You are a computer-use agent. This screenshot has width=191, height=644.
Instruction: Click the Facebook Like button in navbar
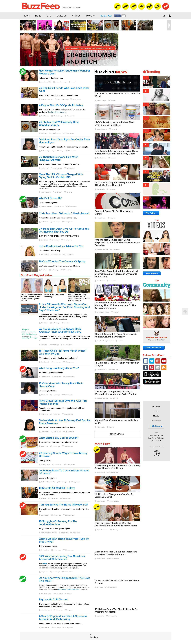point(117,16)
